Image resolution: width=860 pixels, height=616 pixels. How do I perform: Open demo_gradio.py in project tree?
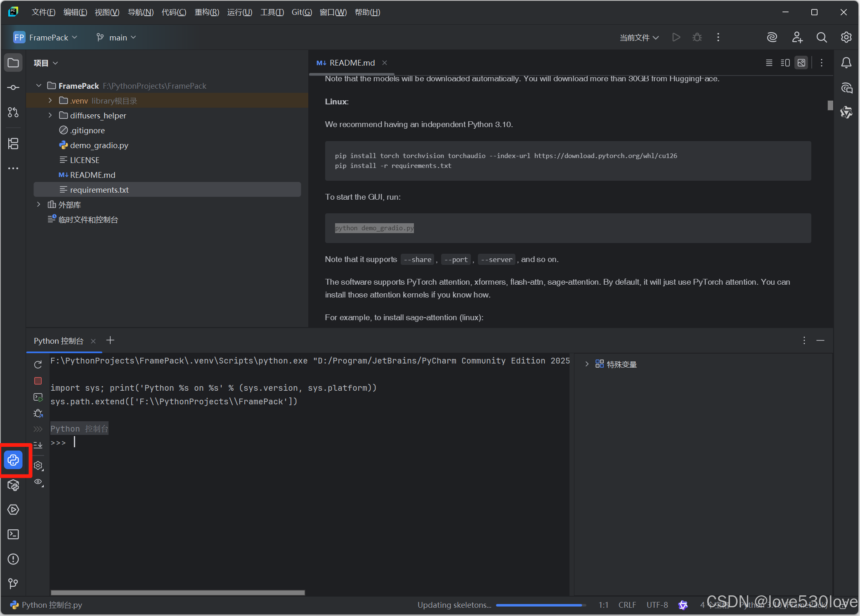(x=99, y=145)
